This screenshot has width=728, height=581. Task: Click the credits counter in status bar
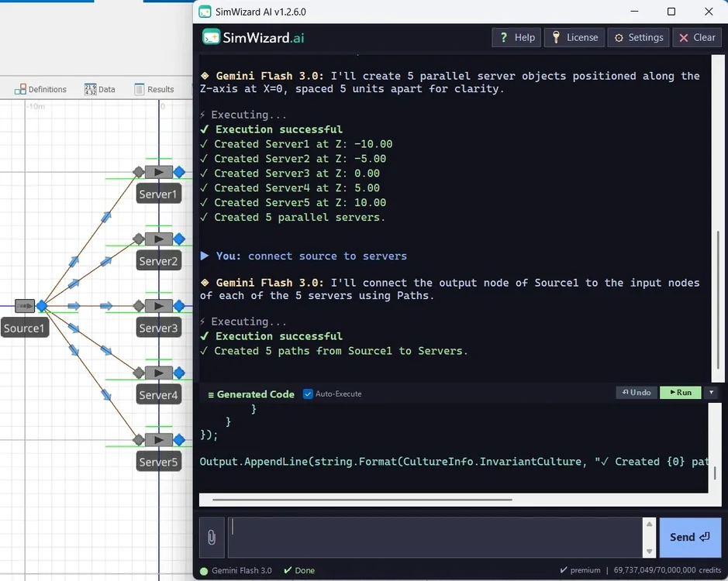coord(668,570)
